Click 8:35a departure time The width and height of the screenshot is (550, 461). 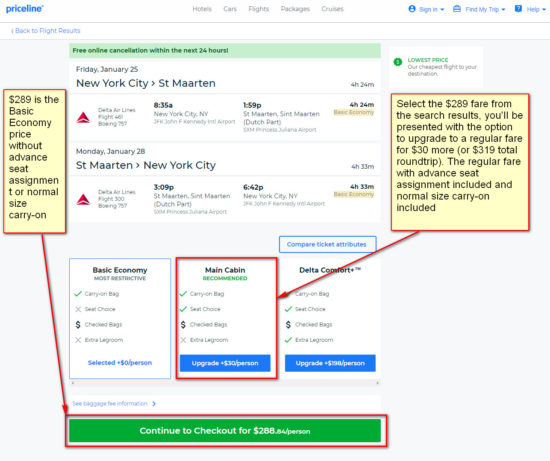pyautogui.click(x=163, y=105)
